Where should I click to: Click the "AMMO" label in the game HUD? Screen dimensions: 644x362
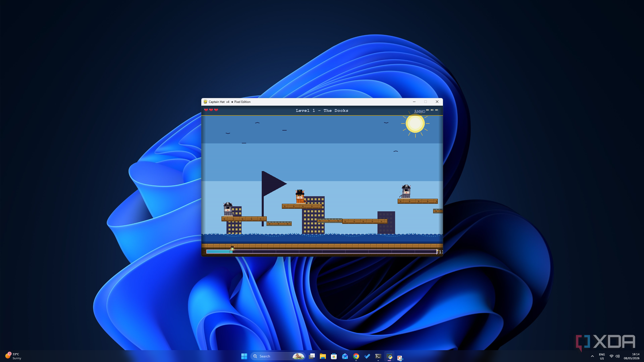pyautogui.click(x=420, y=111)
